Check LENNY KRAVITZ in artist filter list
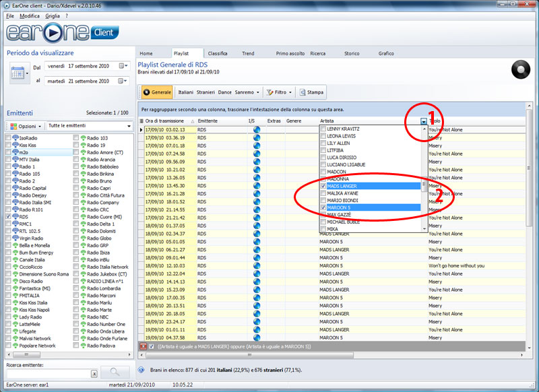This screenshot has width=539, height=392. (x=323, y=129)
